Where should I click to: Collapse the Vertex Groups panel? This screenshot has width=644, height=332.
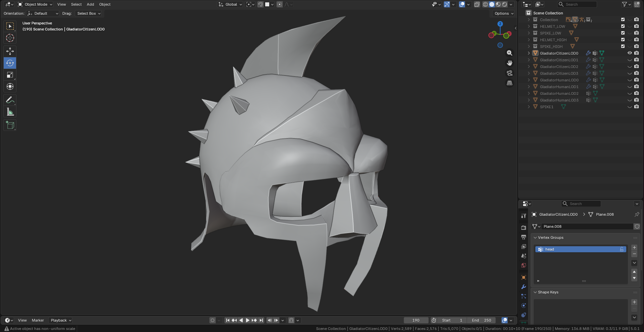535,238
